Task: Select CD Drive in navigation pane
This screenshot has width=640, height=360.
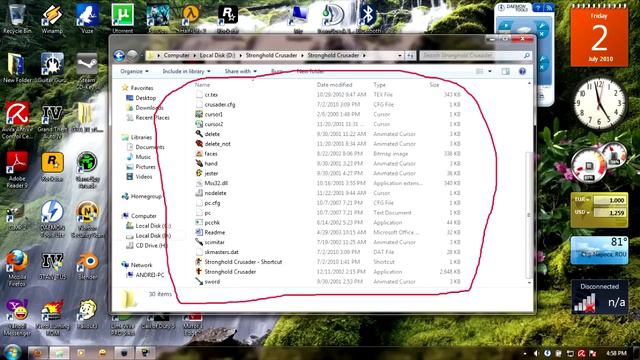Action: pyautogui.click(x=151, y=245)
